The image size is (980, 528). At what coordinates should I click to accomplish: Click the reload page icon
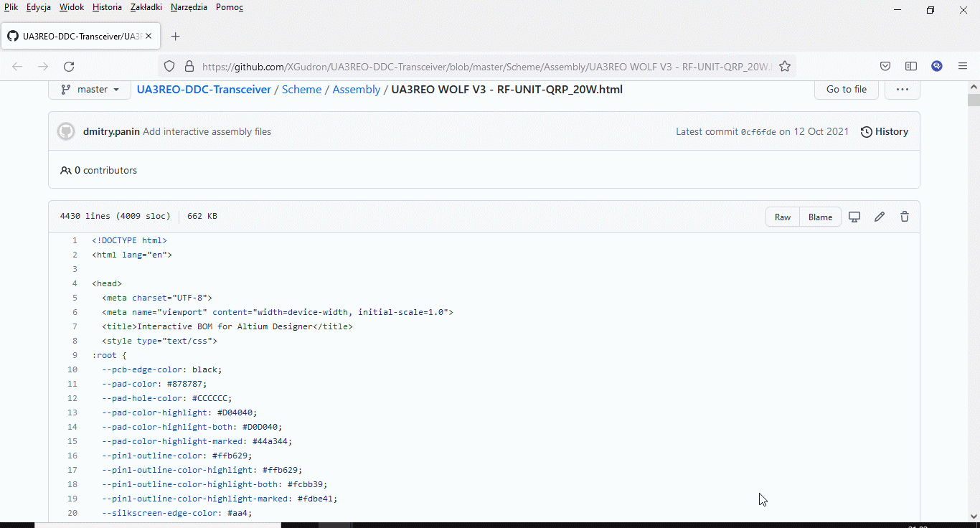tap(69, 67)
